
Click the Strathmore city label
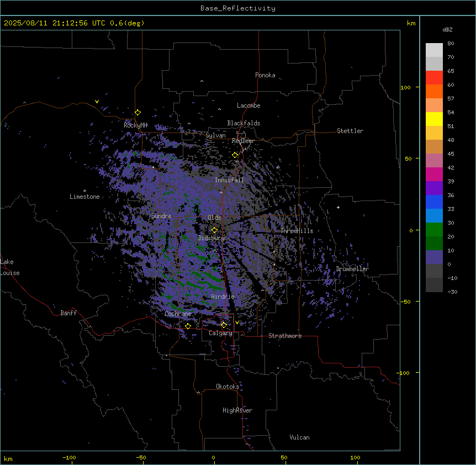tap(285, 336)
